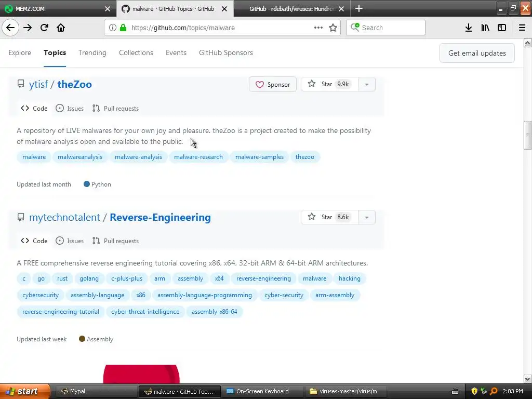Star the Reverse-Engineering repository
This screenshot has width=532, height=399.
[x=329, y=217]
